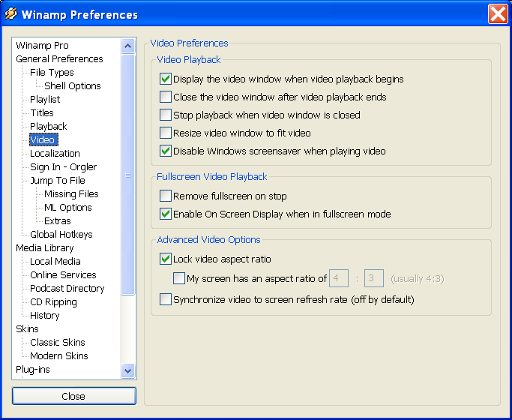Image resolution: width=512 pixels, height=420 pixels.
Task: Enable Remove fullscreen on stop
Action: click(x=166, y=196)
